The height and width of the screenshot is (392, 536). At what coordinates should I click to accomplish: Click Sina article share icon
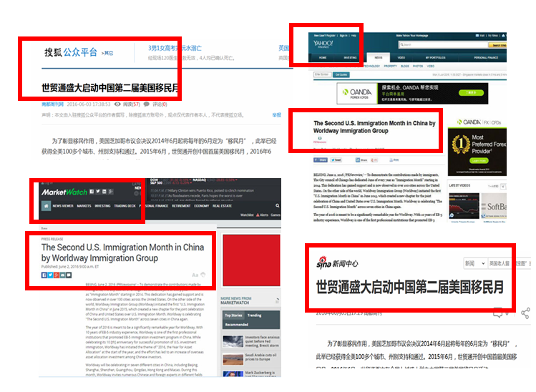[x=525, y=313]
